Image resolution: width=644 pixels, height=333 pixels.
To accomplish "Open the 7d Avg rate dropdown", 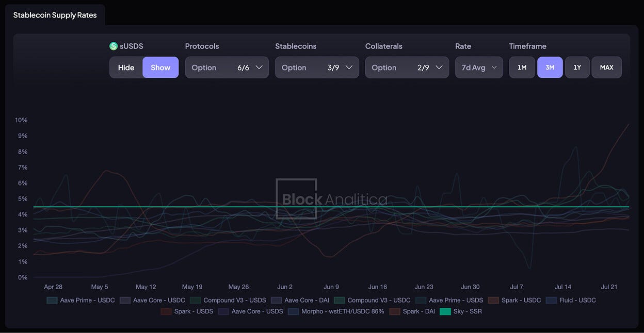I will (x=479, y=68).
